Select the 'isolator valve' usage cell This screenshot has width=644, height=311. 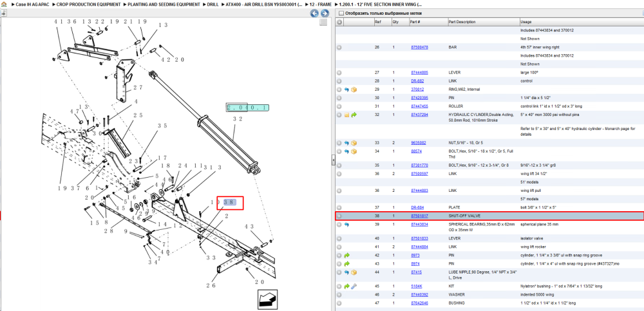[x=531, y=239]
